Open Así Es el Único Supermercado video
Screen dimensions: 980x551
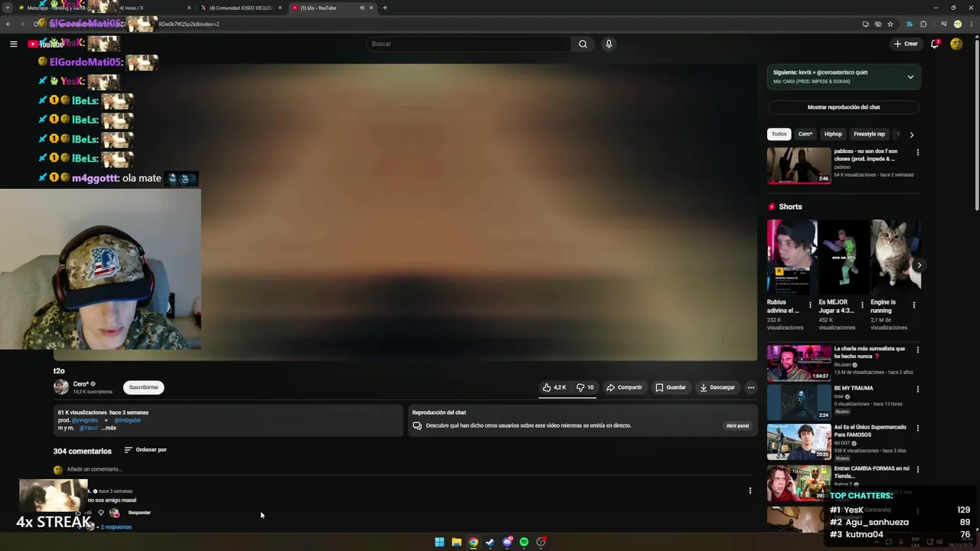[x=799, y=442]
